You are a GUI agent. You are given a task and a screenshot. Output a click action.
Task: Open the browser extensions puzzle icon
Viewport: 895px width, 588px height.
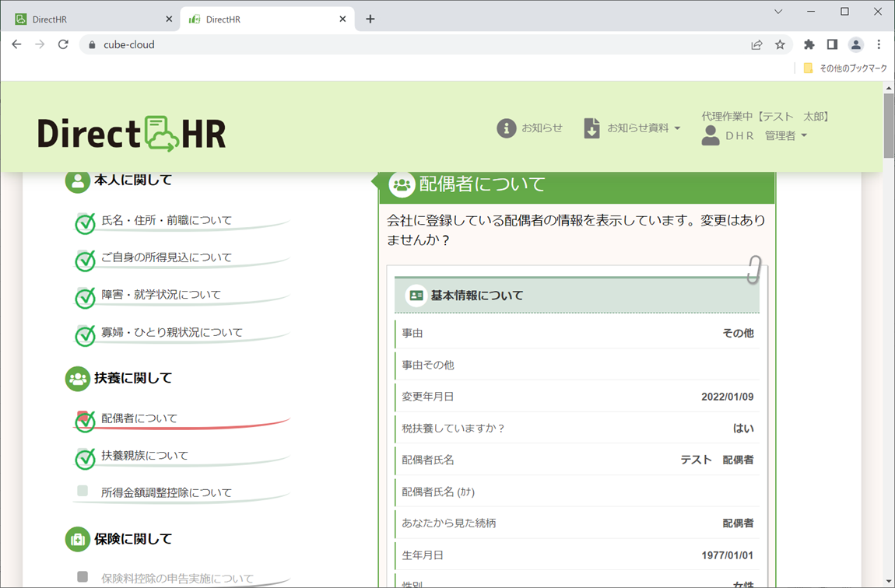click(x=809, y=44)
